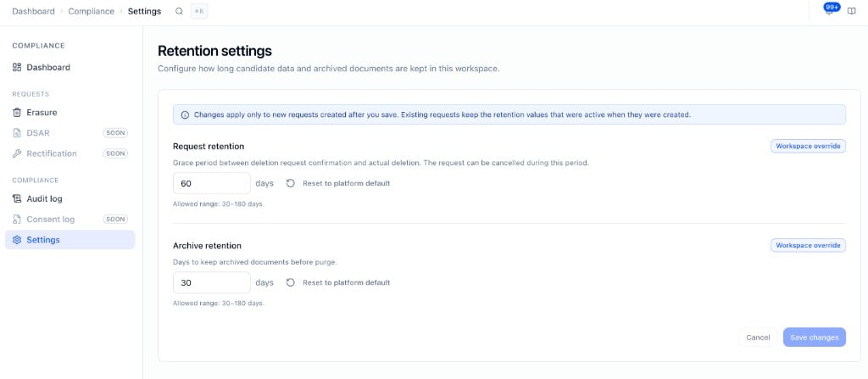This screenshot has width=868, height=379.
Task: Open Dashboard in the sidebar
Action: [70, 68]
